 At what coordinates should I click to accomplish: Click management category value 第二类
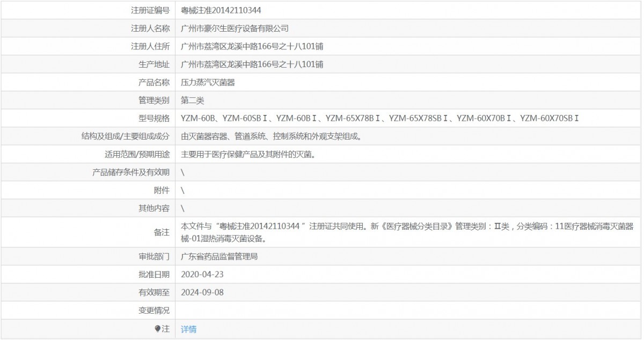(192, 100)
